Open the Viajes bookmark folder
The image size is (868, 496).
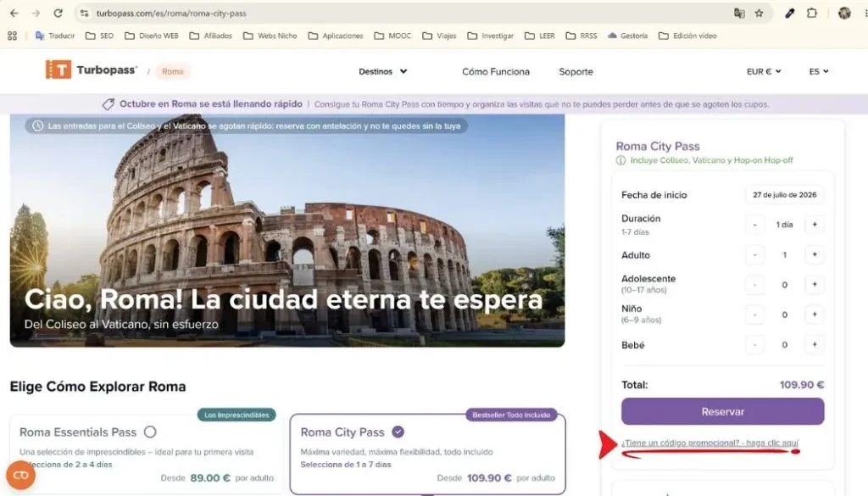(440, 36)
